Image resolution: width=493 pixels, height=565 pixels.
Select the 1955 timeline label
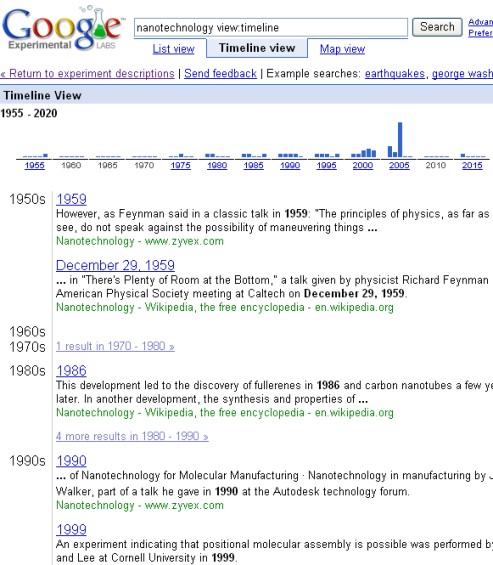[x=35, y=165]
